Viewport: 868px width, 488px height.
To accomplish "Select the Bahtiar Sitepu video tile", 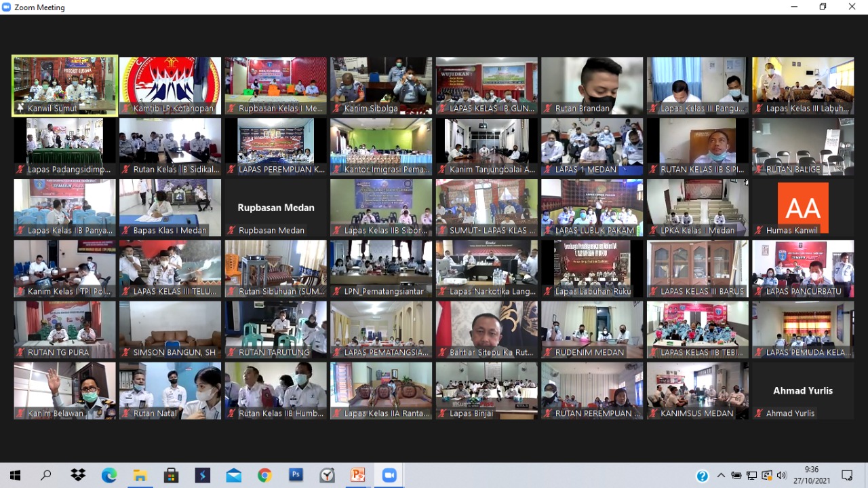I will (486, 329).
